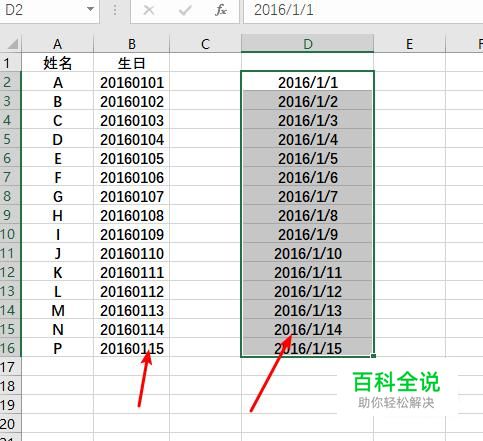Select the date cell 2016/1/13
The height and width of the screenshot is (441, 483).
coord(308,310)
